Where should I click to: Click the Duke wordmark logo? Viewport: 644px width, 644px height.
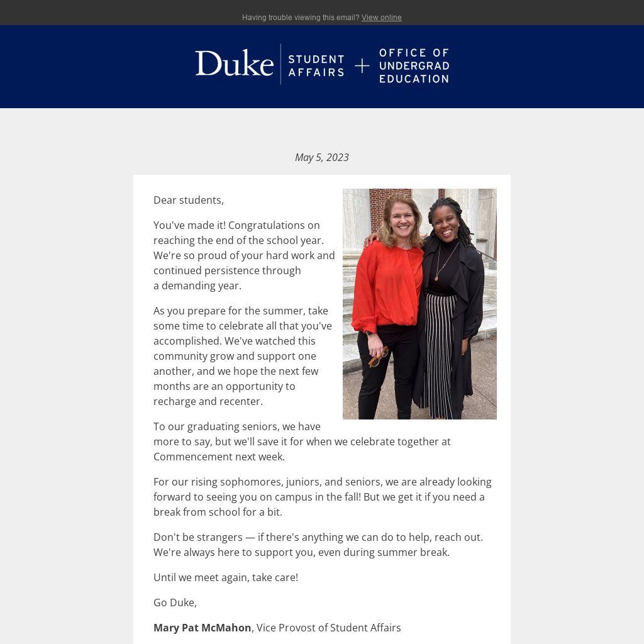[x=234, y=64]
